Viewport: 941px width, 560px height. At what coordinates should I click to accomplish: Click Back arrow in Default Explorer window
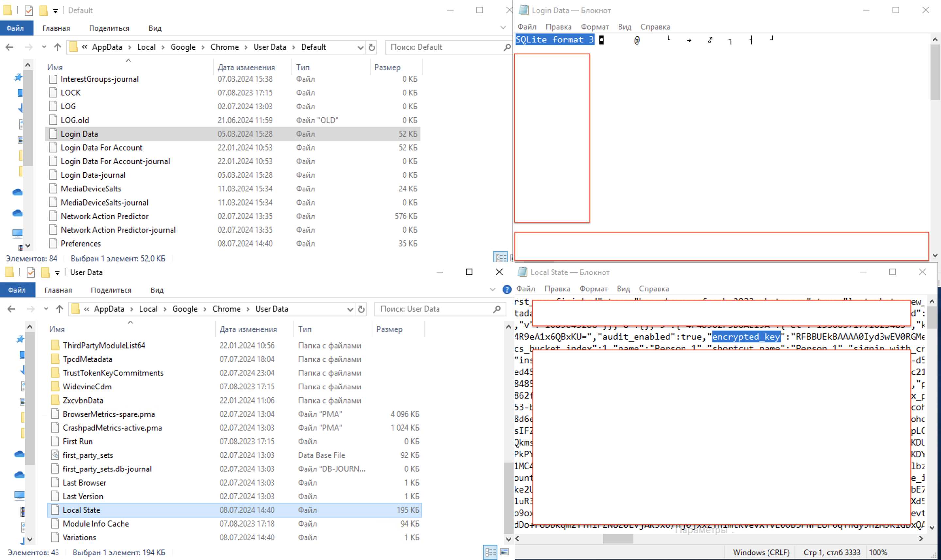pyautogui.click(x=9, y=47)
